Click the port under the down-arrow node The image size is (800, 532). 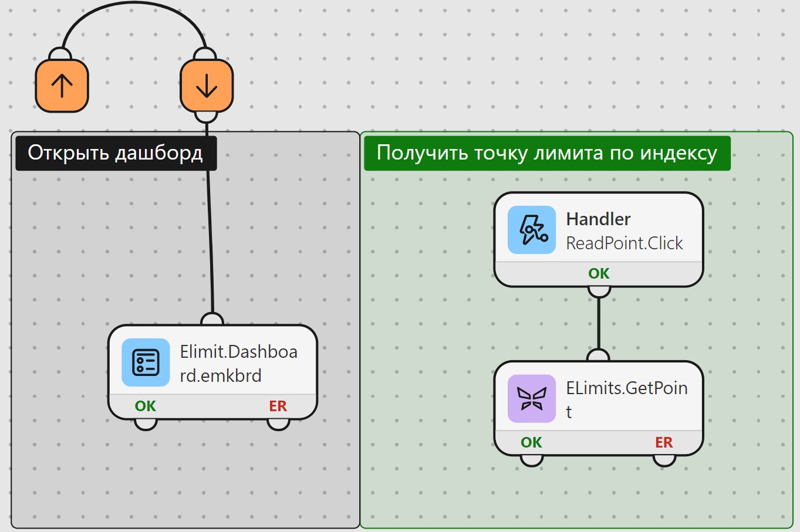tap(206, 116)
